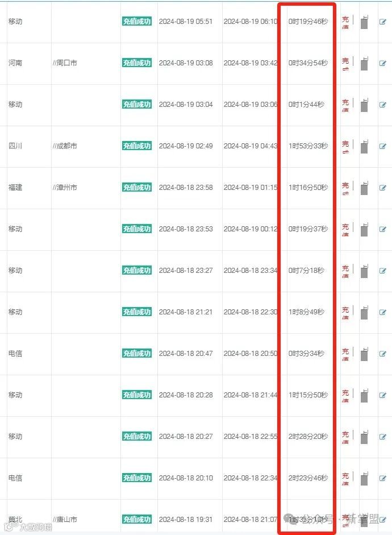Viewport: 392px width, 535px height.
Task: Open edit icon for the 周口市 row
Action: (383, 64)
